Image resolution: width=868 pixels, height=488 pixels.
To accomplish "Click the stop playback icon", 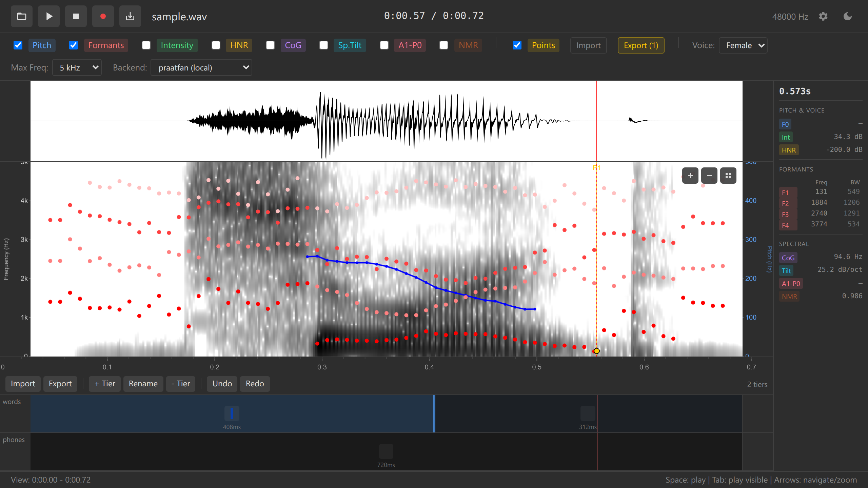I will click(76, 16).
